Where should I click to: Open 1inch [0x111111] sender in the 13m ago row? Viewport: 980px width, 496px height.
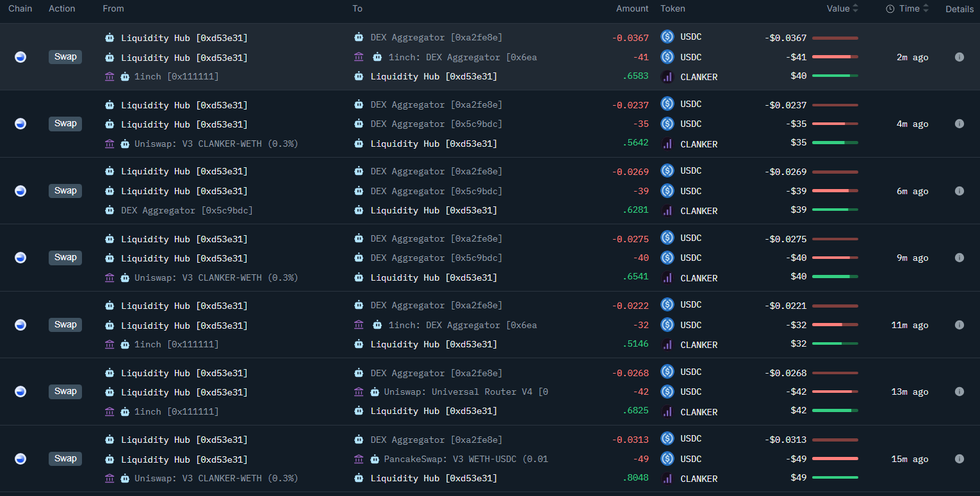click(x=176, y=411)
